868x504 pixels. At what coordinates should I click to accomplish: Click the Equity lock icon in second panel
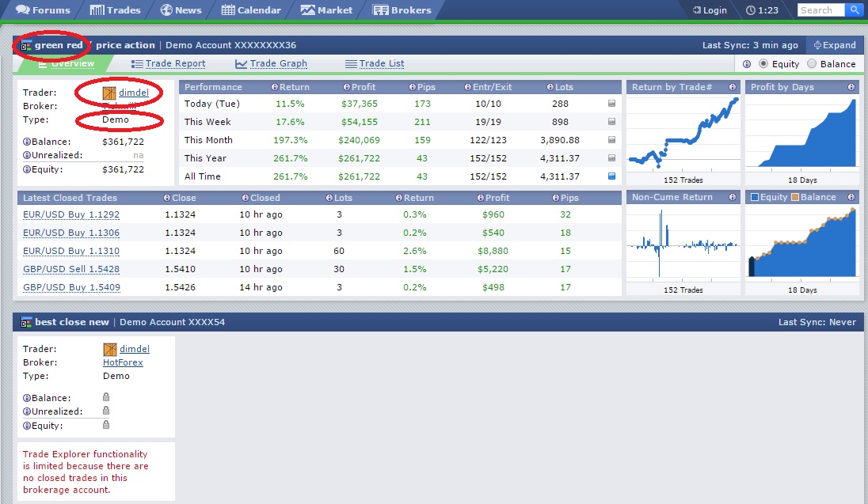pyautogui.click(x=106, y=425)
